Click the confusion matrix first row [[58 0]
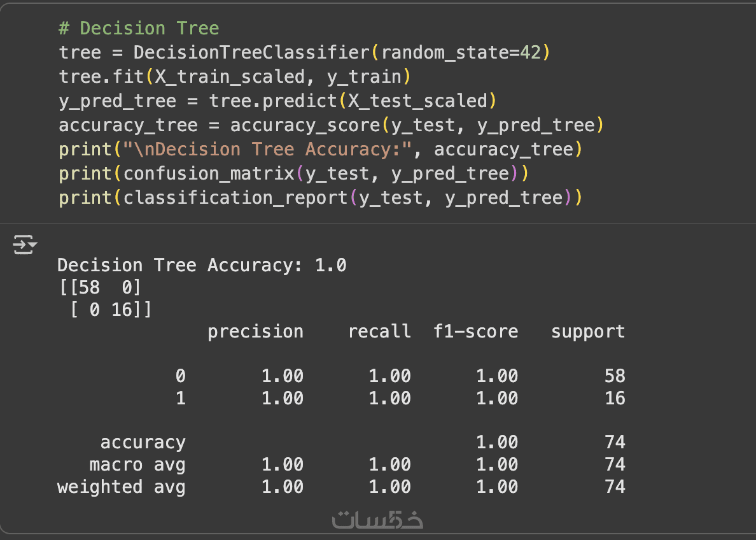The height and width of the screenshot is (540, 756). (100, 288)
